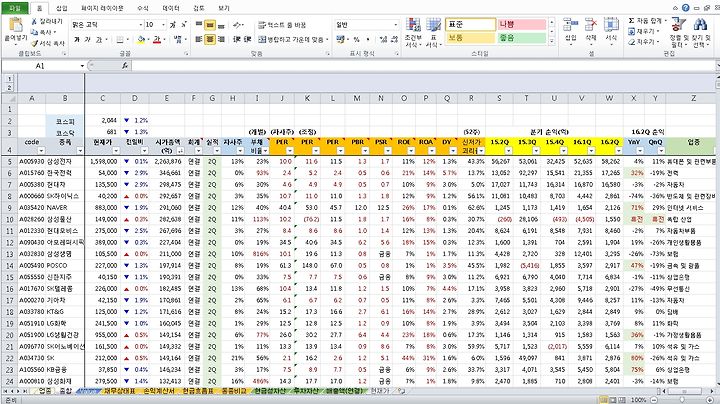720x404 pixels.
Task: Open Format as Table (표 서식)
Action: (x=433, y=33)
